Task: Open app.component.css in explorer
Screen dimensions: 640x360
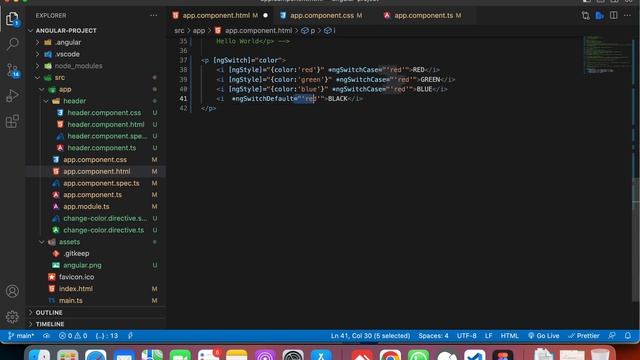Action: coord(95,160)
